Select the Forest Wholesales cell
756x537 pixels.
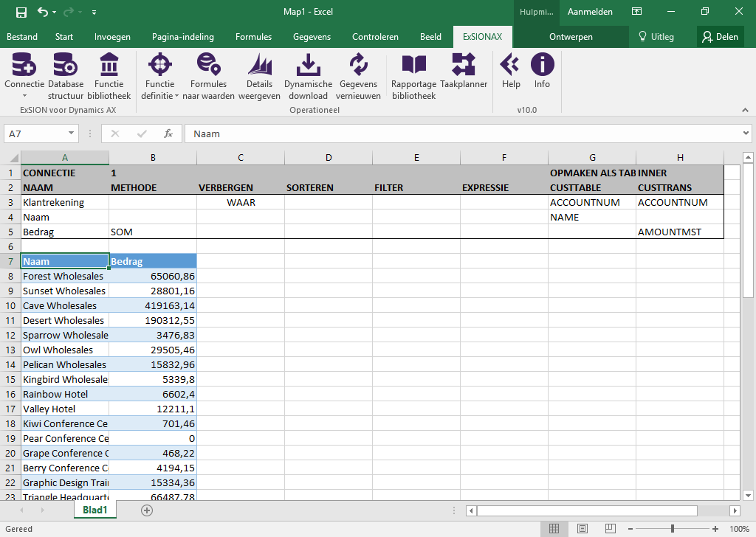point(65,276)
